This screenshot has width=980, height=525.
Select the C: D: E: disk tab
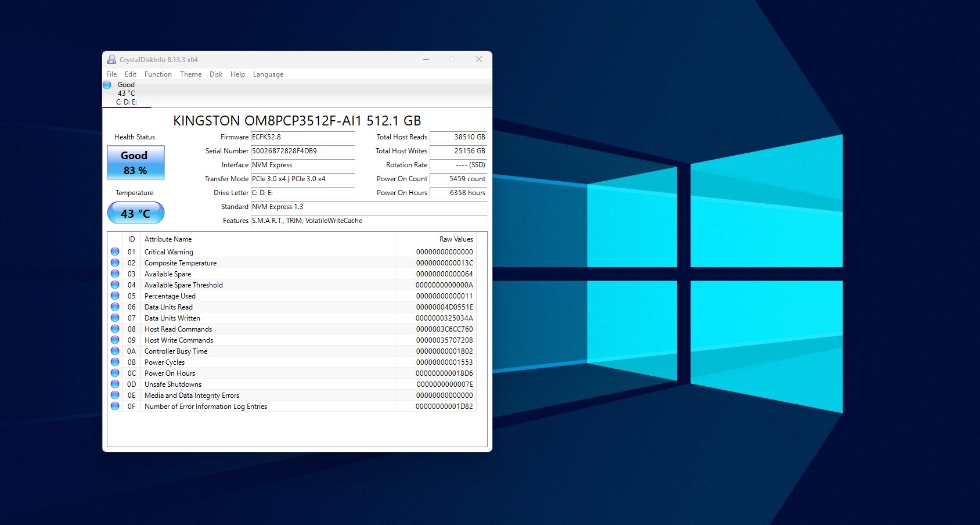[x=127, y=94]
